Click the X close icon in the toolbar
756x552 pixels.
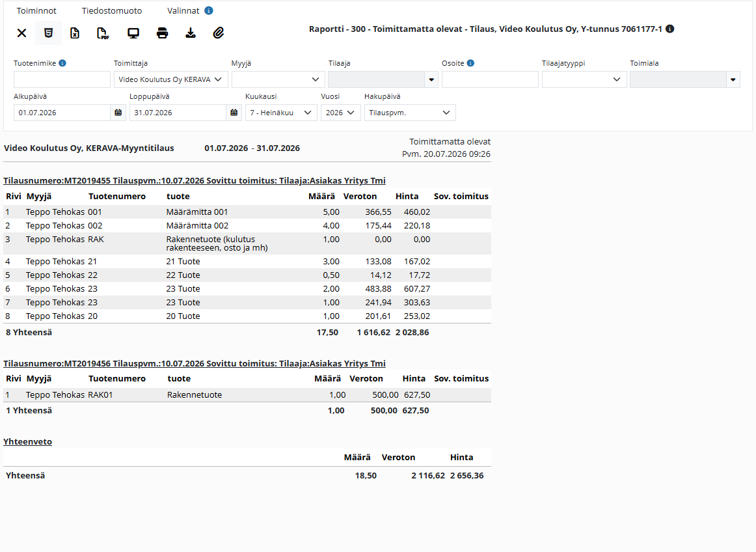pyautogui.click(x=21, y=33)
